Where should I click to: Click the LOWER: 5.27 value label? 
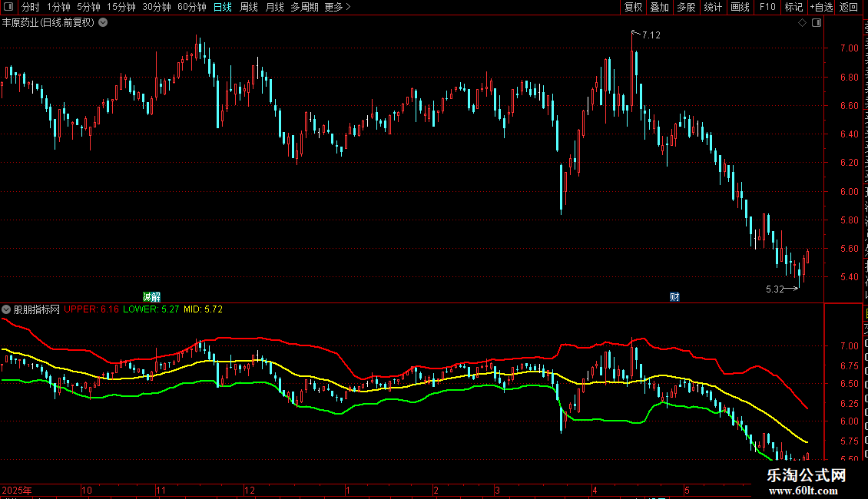click(x=151, y=309)
